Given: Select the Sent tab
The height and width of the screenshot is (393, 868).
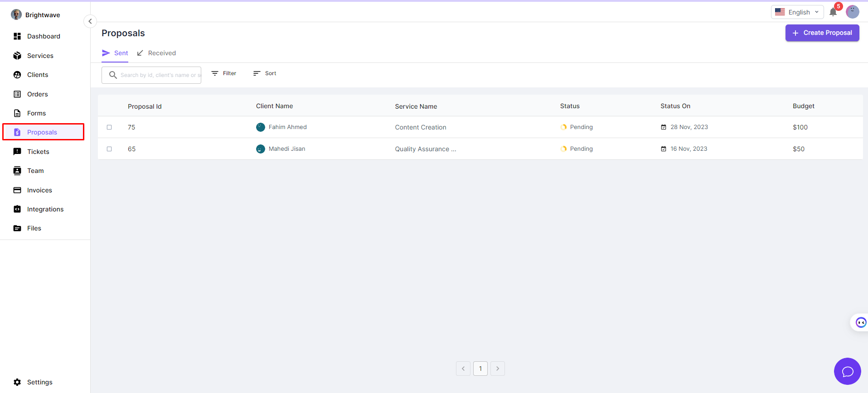Looking at the screenshot, I should 115,53.
